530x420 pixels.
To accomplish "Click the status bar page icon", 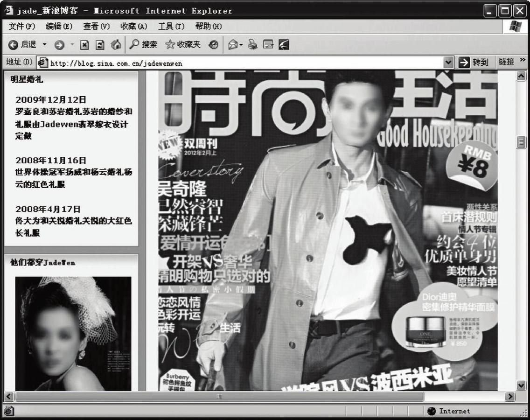I will coord(9,411).
